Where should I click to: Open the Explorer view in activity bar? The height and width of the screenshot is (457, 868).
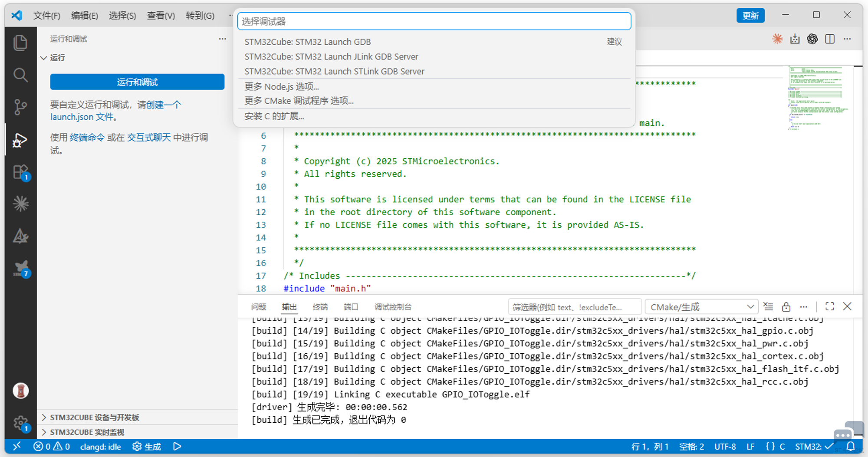click(x=20, y=43)
